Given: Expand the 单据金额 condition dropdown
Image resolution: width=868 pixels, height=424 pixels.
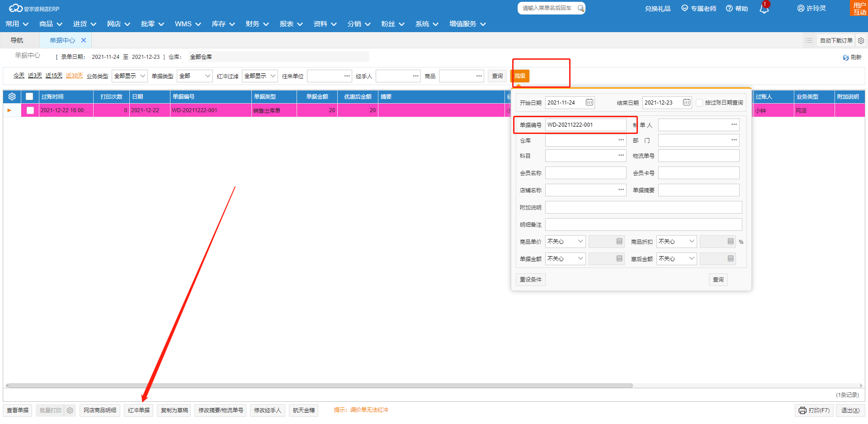Looking at the screenshot, I should point(566,259).
